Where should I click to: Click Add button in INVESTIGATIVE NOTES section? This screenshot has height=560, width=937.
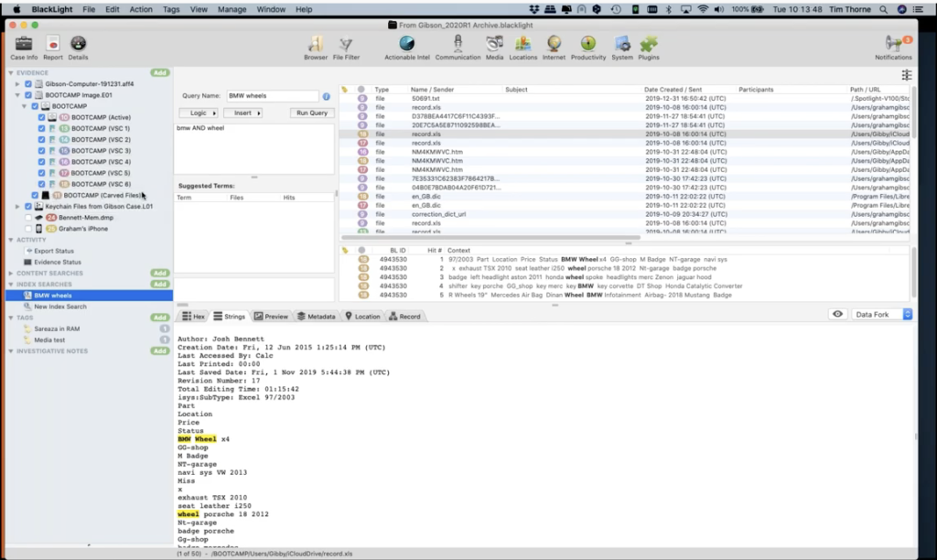pos(159,350)
